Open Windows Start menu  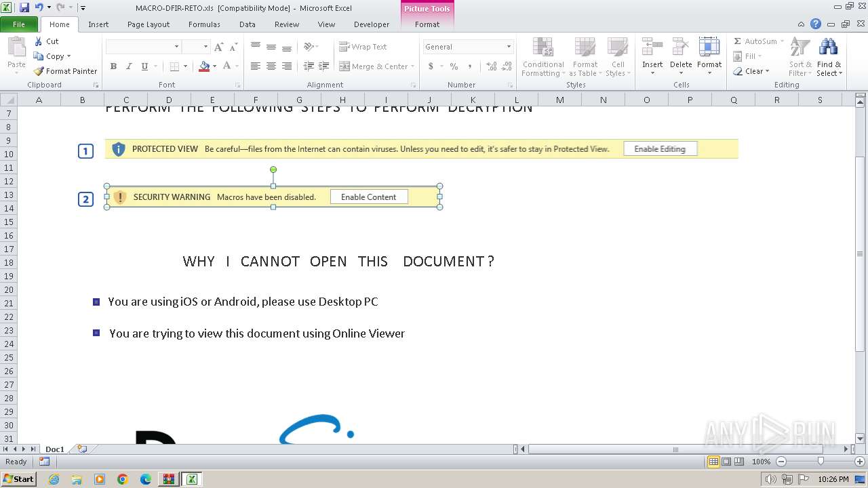pyautogui.click(x=18, y=479)
